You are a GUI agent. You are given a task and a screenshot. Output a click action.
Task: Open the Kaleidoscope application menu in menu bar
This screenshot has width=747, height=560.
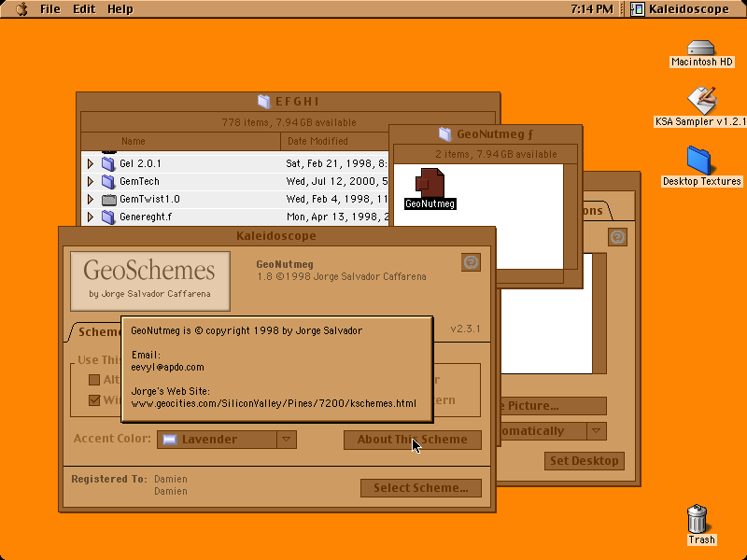(681, 9)
